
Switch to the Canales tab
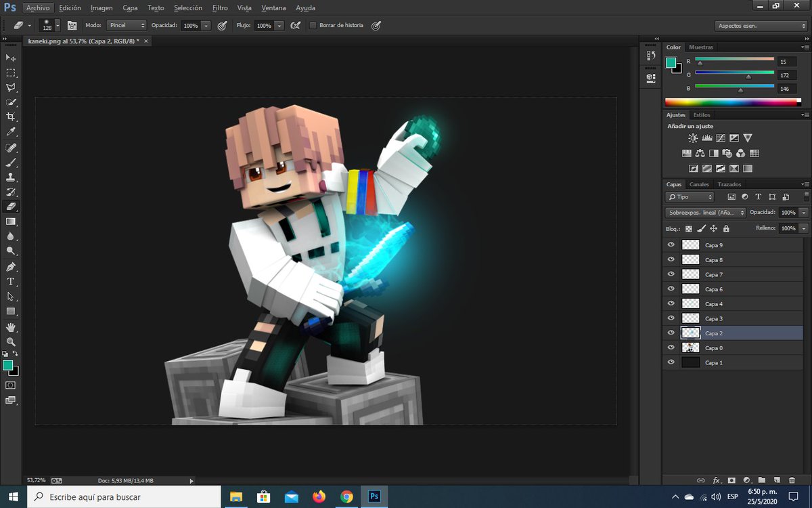699,184
